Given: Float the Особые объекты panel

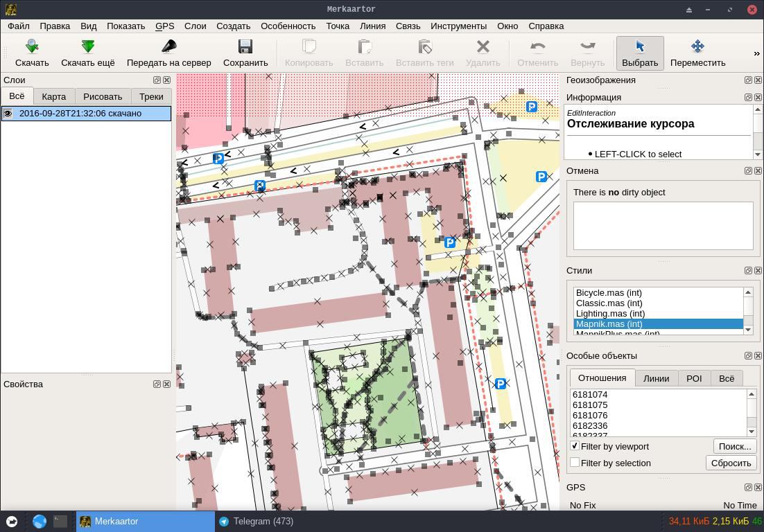Looking at the screenshot, I should pyautogui.click(x=749, y=356).
